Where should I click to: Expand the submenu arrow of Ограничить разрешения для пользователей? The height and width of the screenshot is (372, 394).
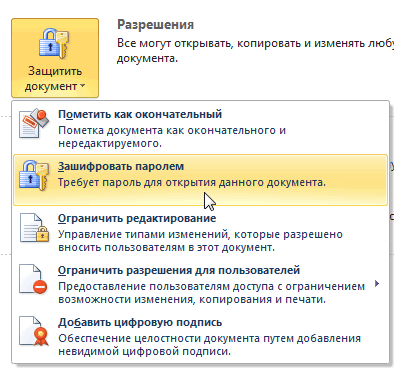[x=377, y=284]
